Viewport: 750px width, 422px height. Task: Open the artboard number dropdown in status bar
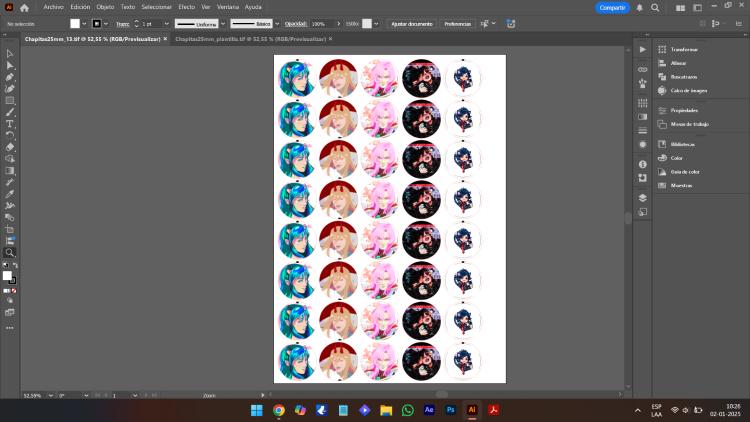pos(135,396)
